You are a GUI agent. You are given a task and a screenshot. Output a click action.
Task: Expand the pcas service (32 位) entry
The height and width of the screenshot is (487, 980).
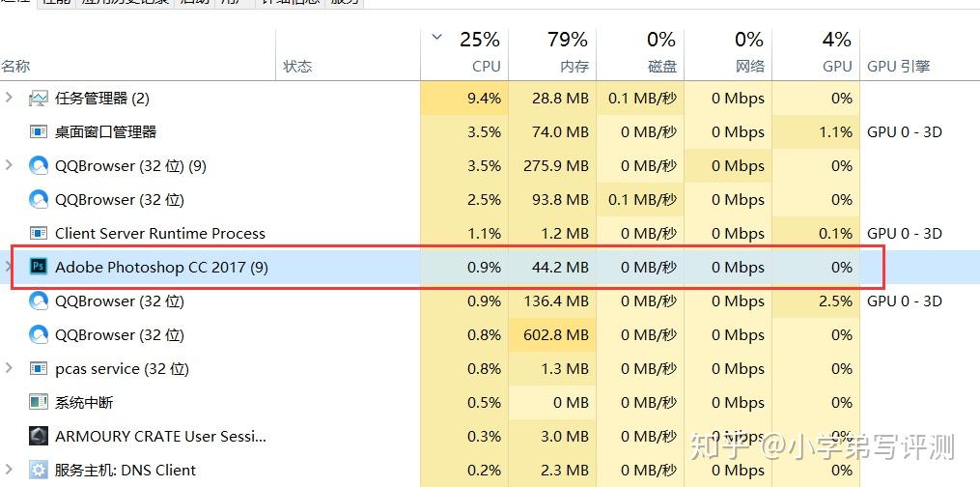click(x=10, y=369)
